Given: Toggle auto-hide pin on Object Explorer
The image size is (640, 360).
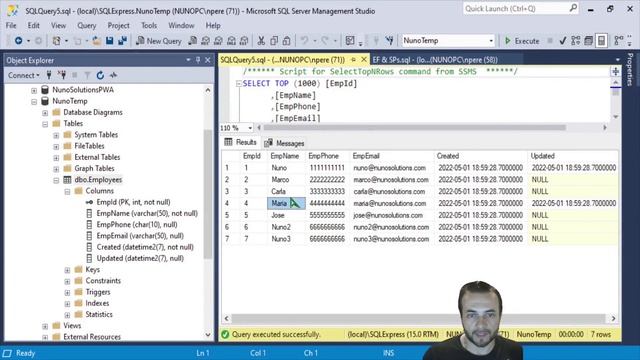Looking at the screenshot, I should [198, 60].
